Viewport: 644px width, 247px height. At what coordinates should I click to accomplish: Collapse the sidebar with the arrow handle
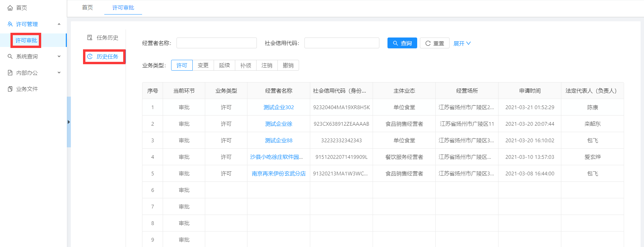click(69, 122)
